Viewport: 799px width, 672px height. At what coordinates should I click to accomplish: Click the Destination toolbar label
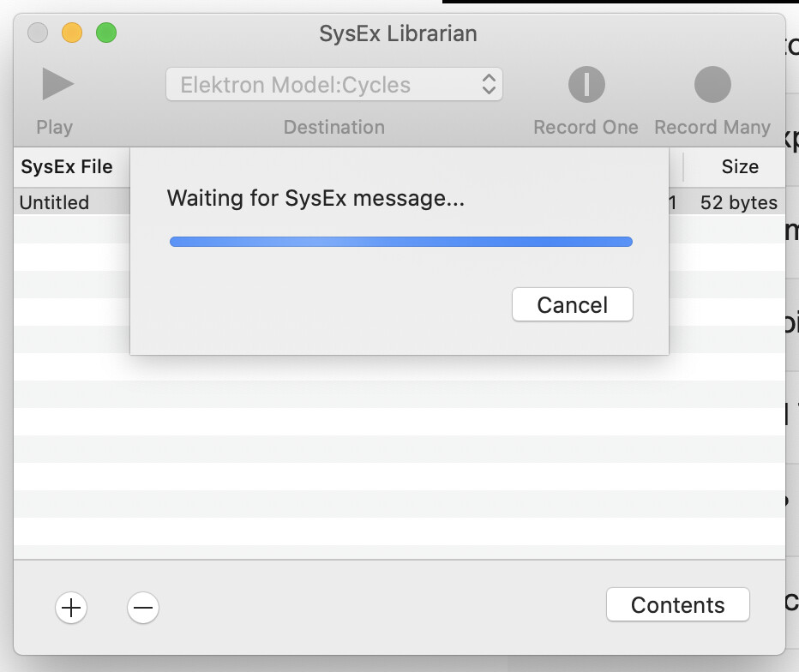click(334, 127)
